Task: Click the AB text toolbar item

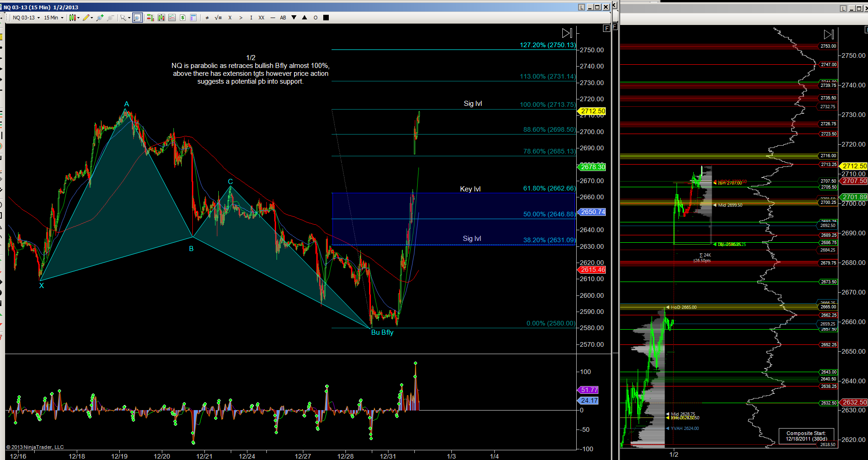Action: [x=283, y=18]
